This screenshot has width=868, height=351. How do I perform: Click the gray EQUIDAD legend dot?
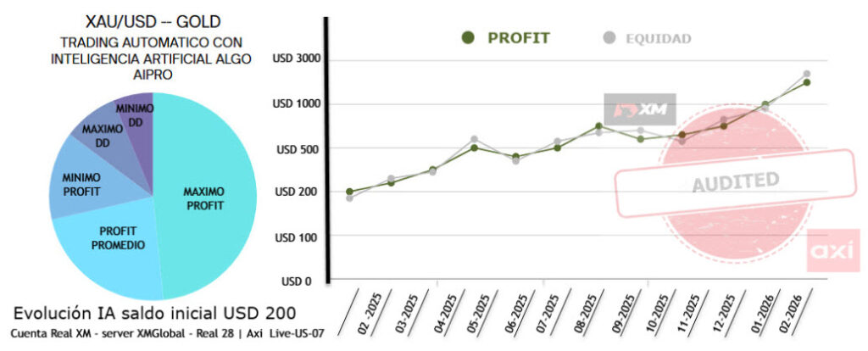[x=607, y=37]
